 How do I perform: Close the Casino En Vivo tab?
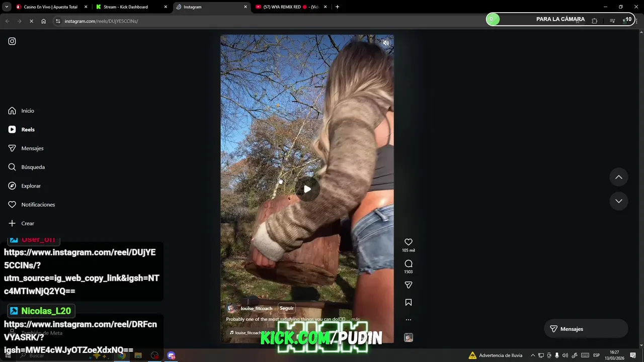[x=86, y=7]
